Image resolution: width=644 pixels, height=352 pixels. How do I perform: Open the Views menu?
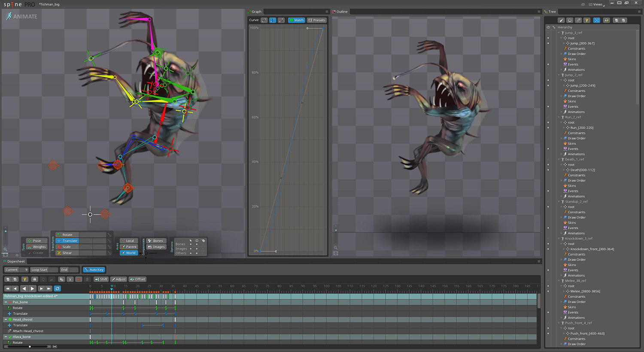tap(597, 4)
